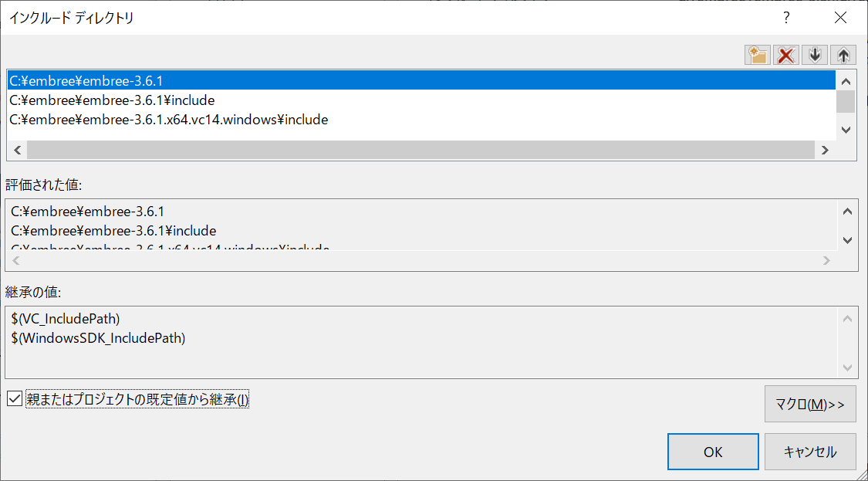Expand the マクロ(M)>> macros panel
This screenshot has width=868, height=481.
(x=810, y=404)
